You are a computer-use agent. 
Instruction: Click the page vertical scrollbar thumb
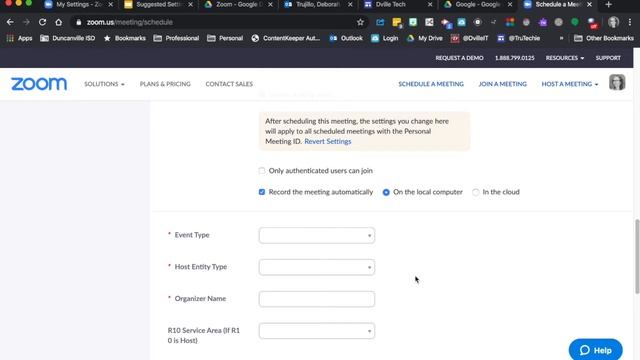coord(637,256)
